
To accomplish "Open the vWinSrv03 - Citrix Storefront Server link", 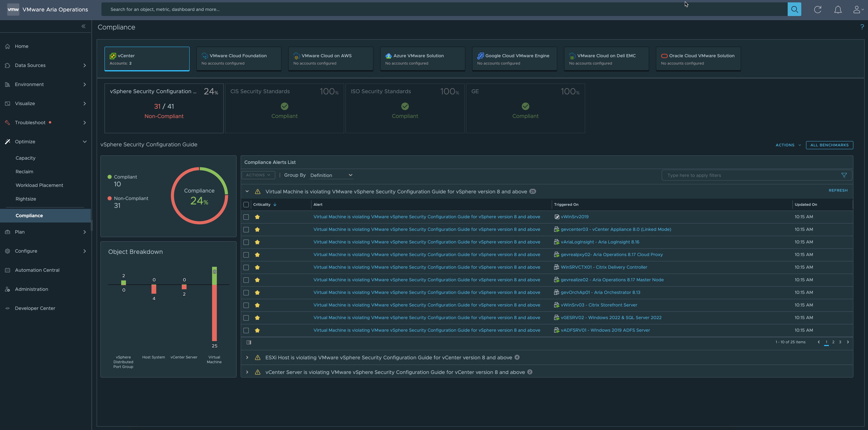I will tap(599, 305).
